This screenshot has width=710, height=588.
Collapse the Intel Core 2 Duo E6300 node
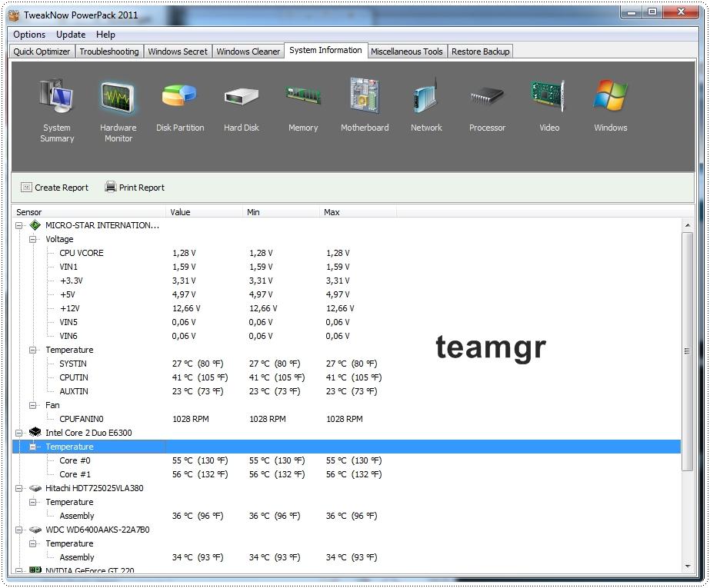(x=19, y=433)
